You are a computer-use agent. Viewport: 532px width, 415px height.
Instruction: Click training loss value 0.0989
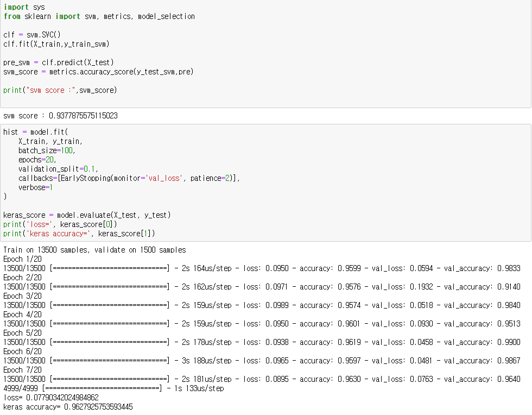tap(277, 305)
